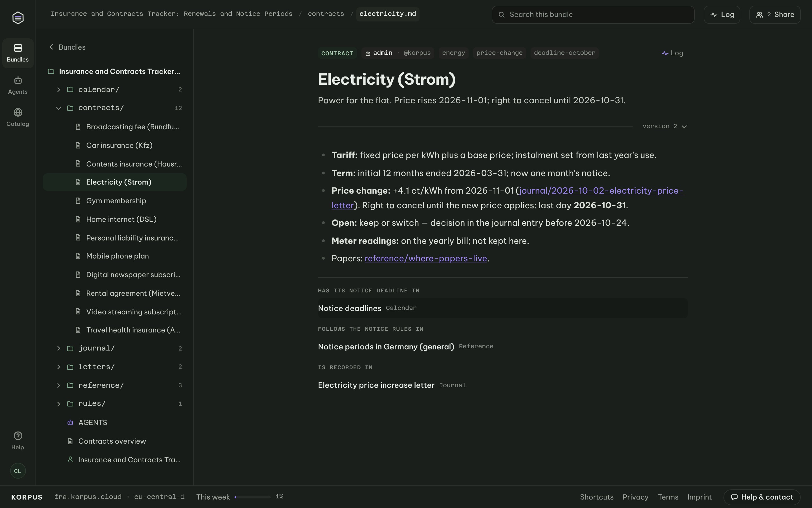Click the Share button
Image resolution: width=812 pixels, height=508 pixels.
(775, 14)
